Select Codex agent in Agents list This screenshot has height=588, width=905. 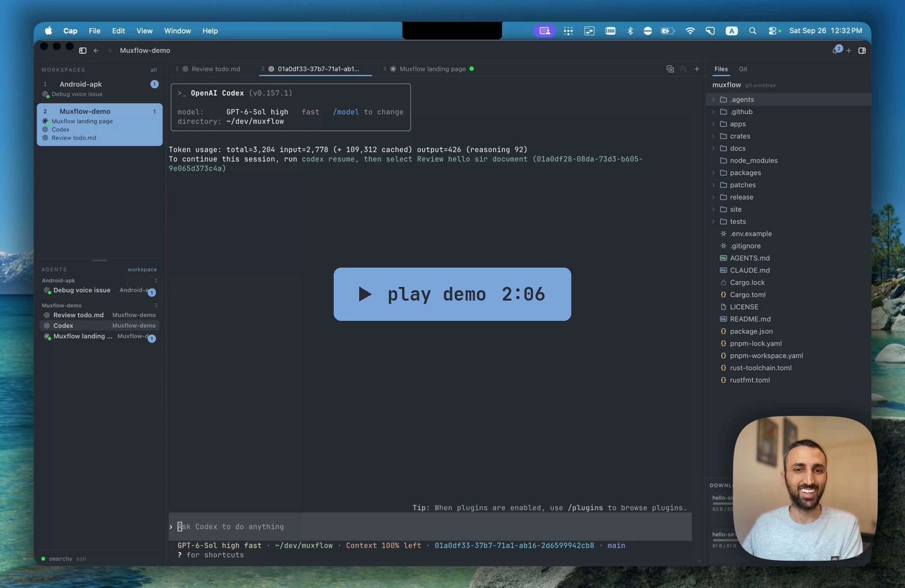click(99, 326)
